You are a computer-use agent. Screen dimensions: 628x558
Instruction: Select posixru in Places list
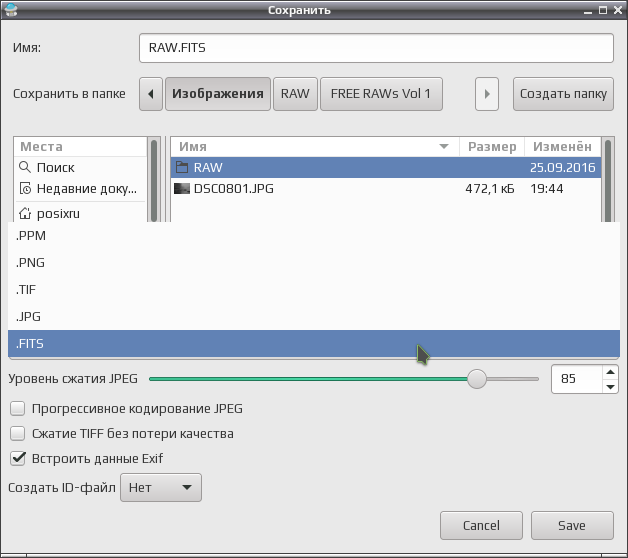coord(81,213)
